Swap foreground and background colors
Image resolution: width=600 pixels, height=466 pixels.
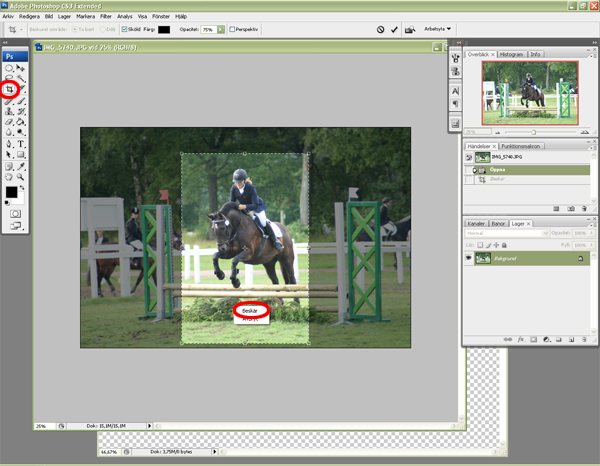[x=22, y=188]
